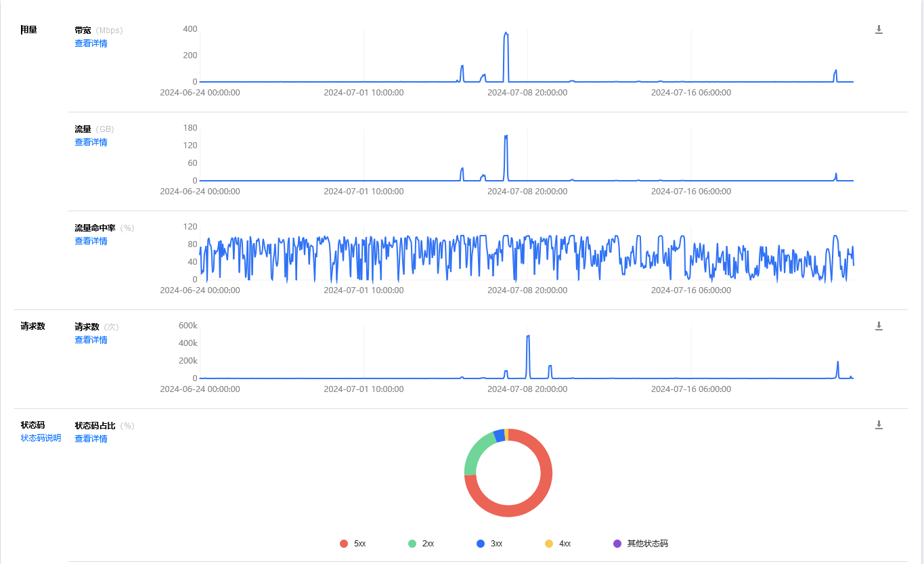Toggle the 5xx series in the legend
Screen dimensions: 924x564
pos(352,543)
